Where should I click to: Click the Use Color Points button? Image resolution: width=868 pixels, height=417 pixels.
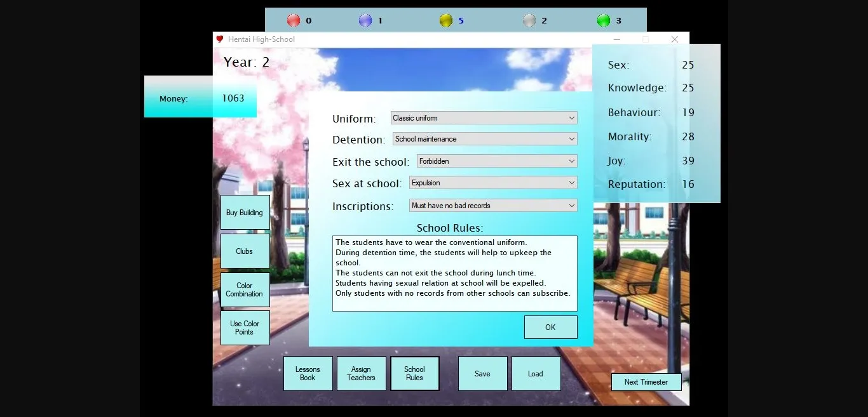pyautogui.click(x=245, y=328)
